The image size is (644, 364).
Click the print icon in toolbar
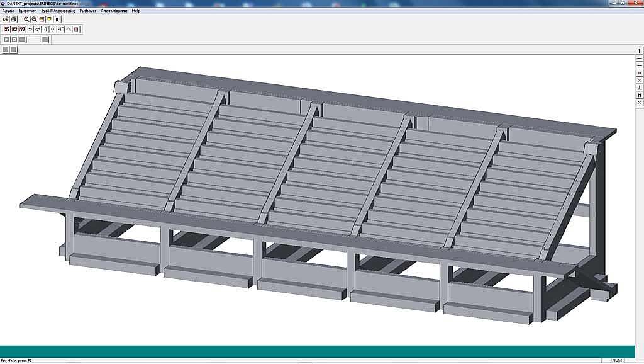pyautogui.click(x=14, y=20)
